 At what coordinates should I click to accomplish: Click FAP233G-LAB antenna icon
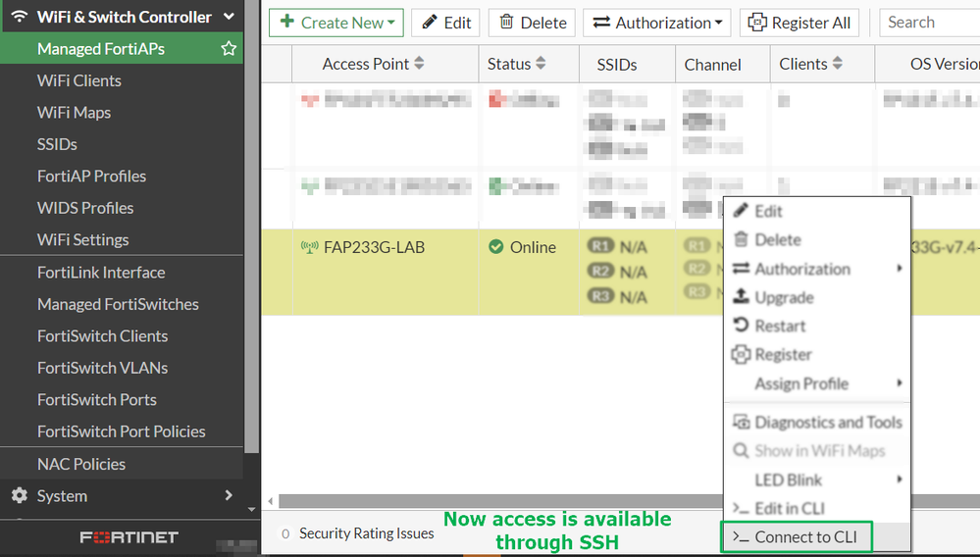tap(309, 247)
